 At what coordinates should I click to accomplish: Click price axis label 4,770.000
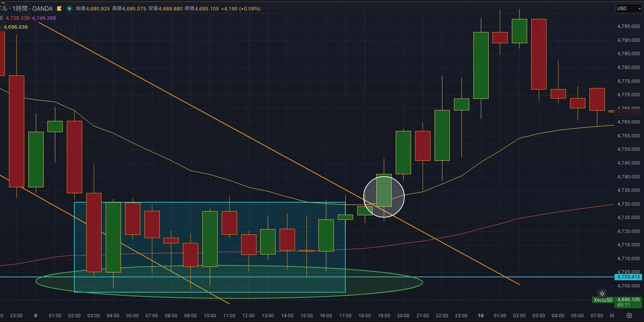point(628,94)
